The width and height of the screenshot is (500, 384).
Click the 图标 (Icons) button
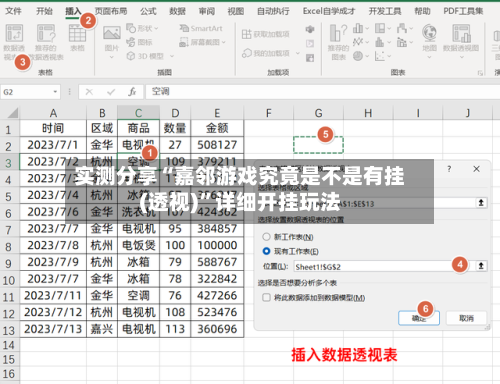139,42
